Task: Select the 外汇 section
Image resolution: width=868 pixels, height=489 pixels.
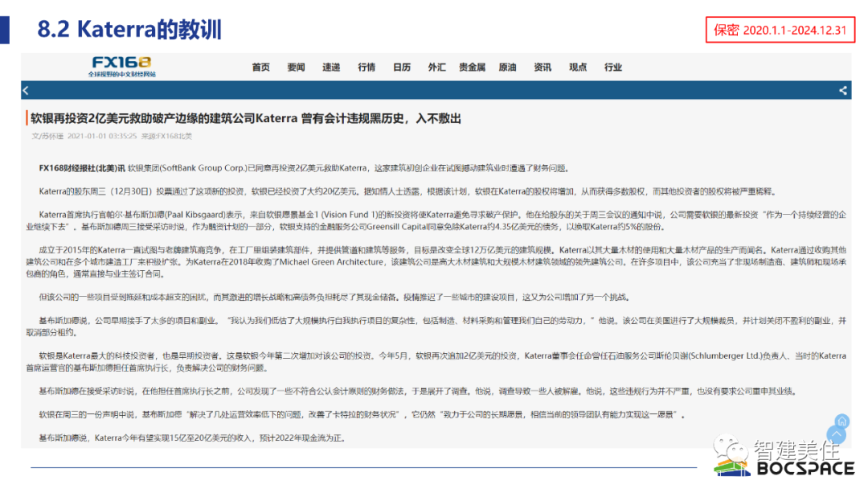Action: [x=436, y=67]
